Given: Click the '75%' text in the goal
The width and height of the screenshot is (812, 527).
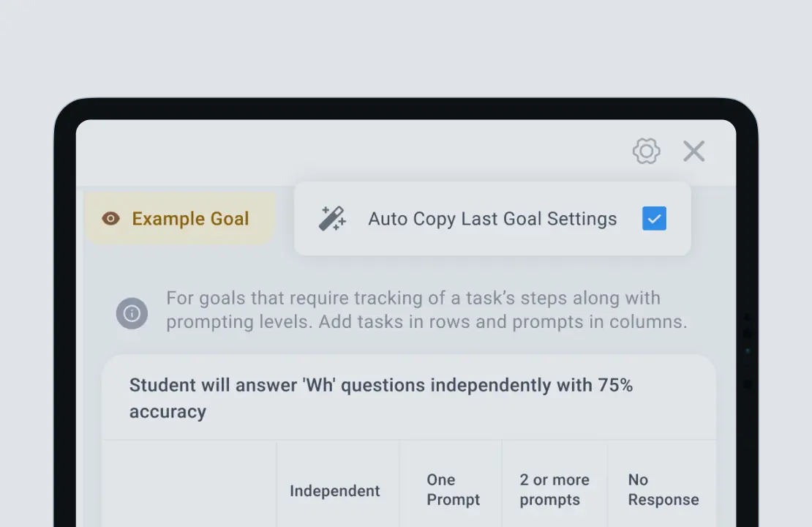Looking at the screenshot, I should 614,386.
